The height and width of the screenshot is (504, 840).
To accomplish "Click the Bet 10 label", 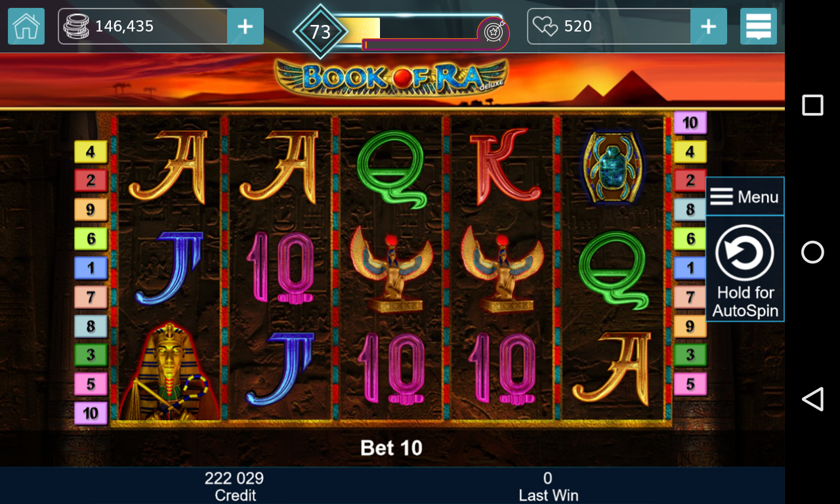I will [392, 448].
